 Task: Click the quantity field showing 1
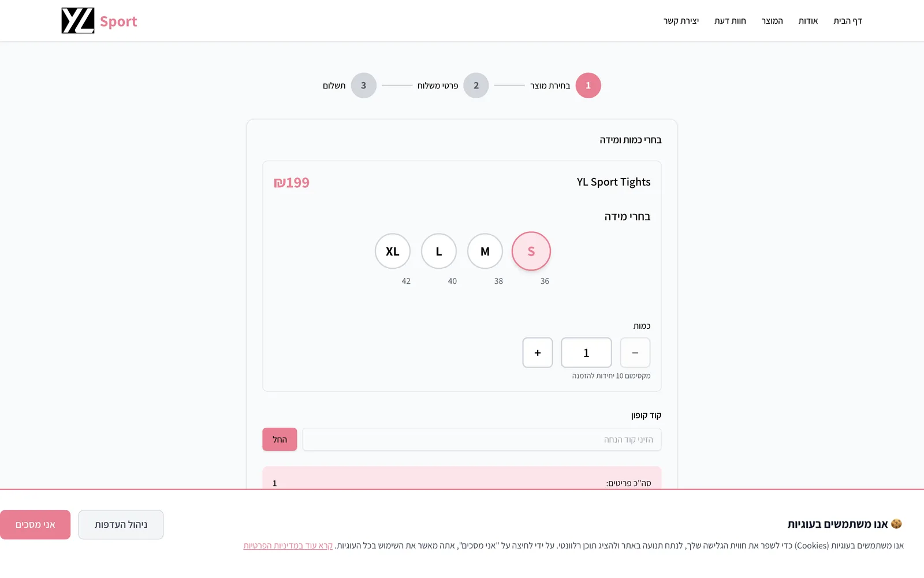click(586, 353)
